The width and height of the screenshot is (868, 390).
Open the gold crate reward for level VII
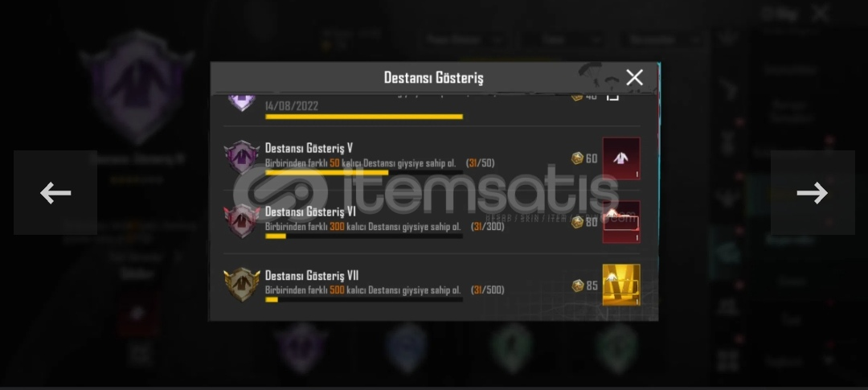[621, 285]
